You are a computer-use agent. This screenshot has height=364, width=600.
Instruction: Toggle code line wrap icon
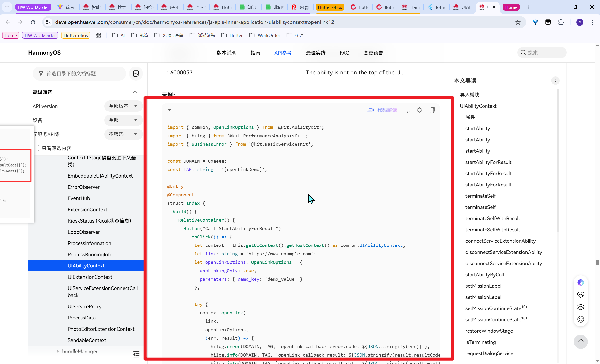[x=407, y=110]
